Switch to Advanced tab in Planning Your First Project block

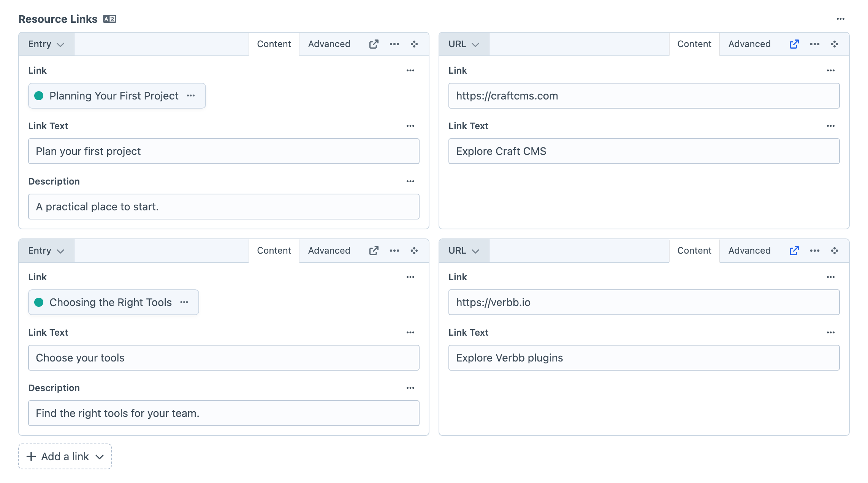point(329,44)
